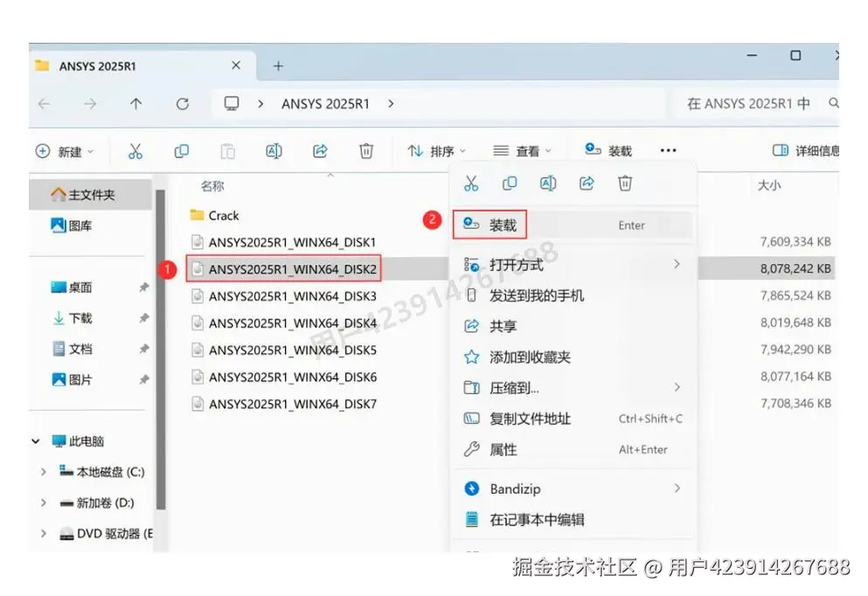Click the Delete trash icon in the toolbar
This screenshot has width=868, height=596.
[x=365, y=150]
